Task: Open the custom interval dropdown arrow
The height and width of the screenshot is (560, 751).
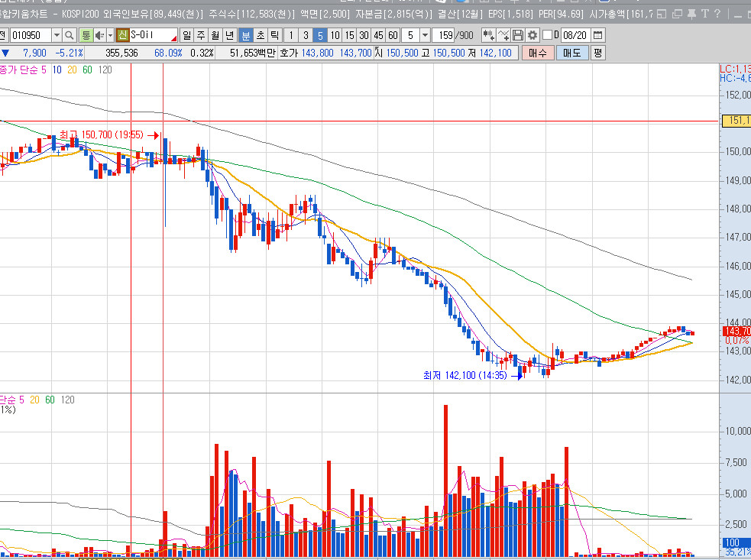Action: coord(425,35)
